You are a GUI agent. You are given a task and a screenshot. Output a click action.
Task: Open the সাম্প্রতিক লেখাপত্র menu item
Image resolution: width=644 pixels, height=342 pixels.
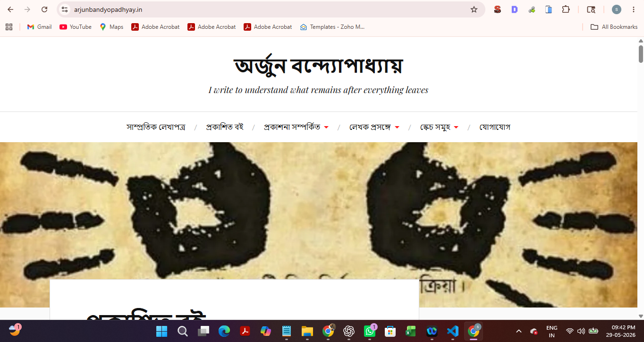156,127
